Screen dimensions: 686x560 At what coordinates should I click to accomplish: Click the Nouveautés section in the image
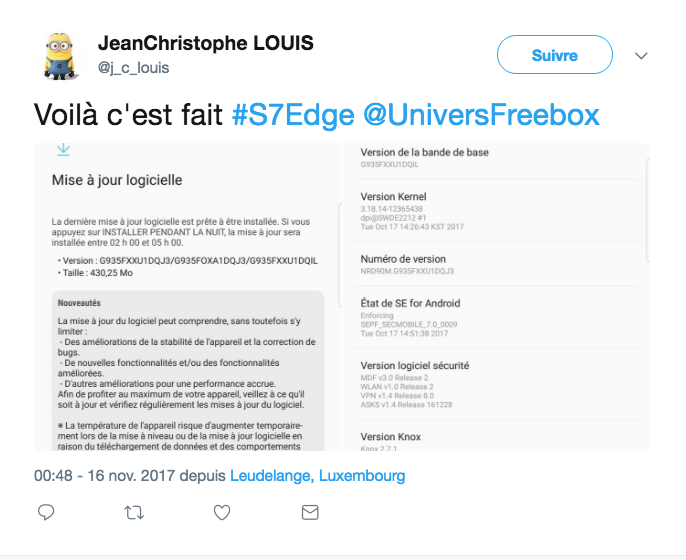[x=78, y=301]
